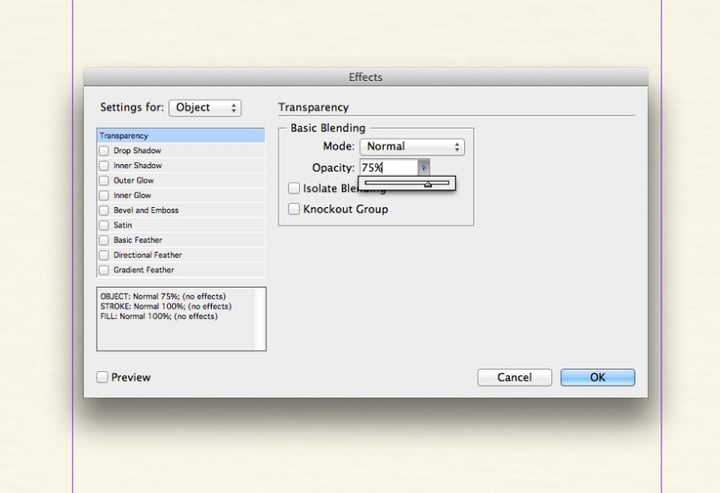Click the Opacity slider arrow button
Image resolution: width=720 pixels, height=493 pixels.
424,168
